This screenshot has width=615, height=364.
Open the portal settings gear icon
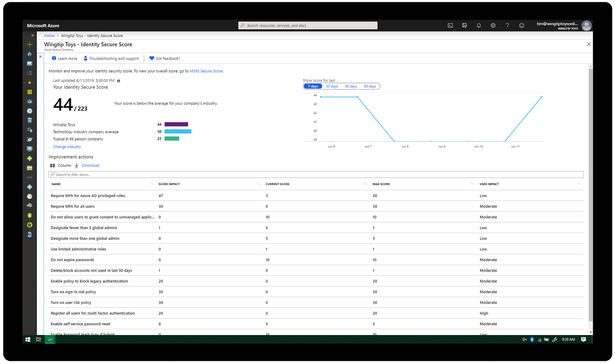(x=493, y=25)
